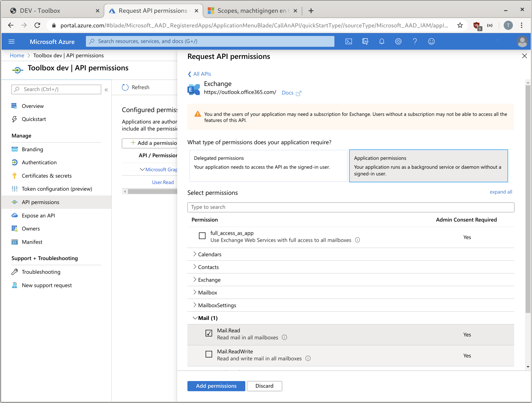The image size is (532, 403).
Task: Click Home breadcrumb link
Action: click(17, 55)
